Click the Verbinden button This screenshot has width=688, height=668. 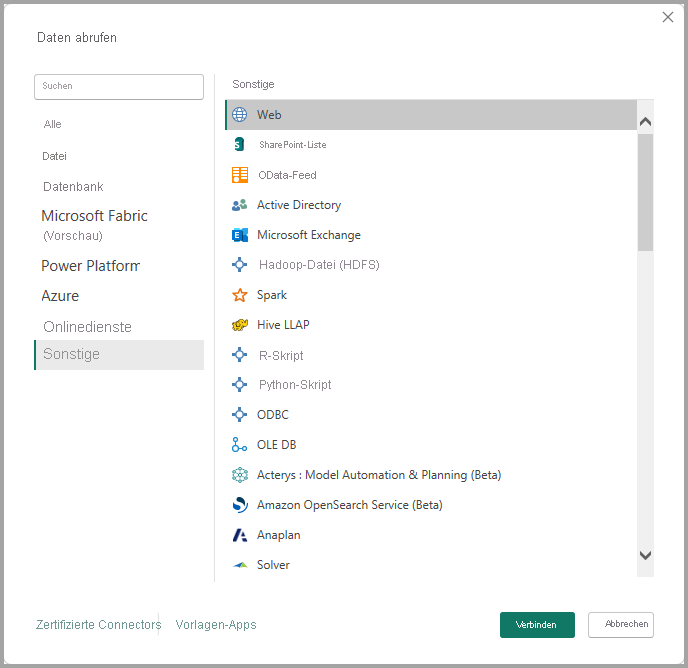click(537, 625)
